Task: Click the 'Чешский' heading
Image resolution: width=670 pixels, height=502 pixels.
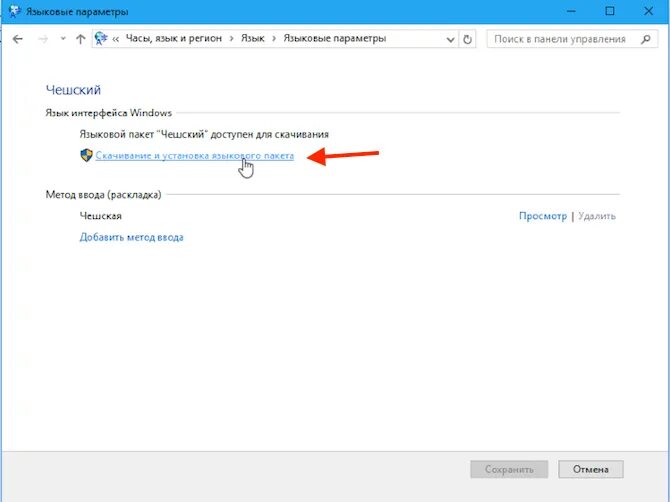Action: pyautogui.click(x=73, y=90)
